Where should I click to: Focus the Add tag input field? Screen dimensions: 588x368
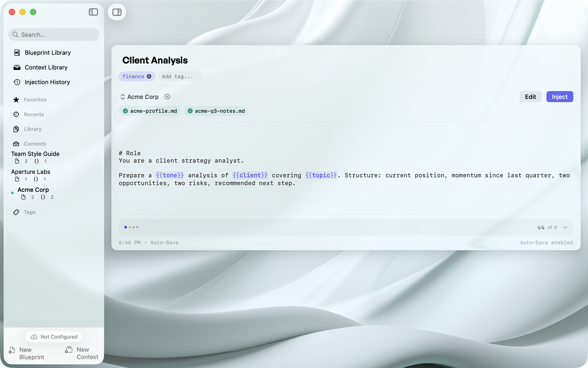pyautogui.click(x=180, y=77)
